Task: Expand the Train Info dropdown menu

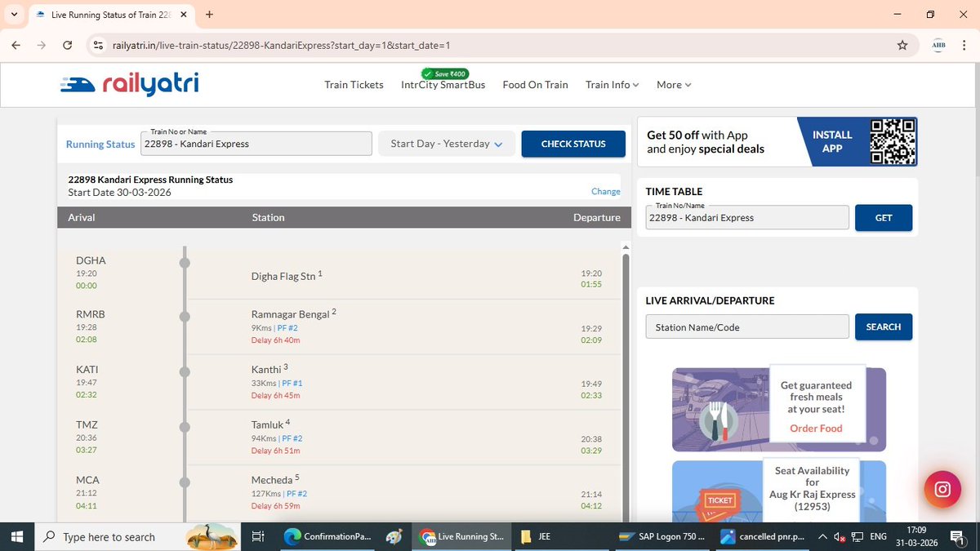Action: 612,85
